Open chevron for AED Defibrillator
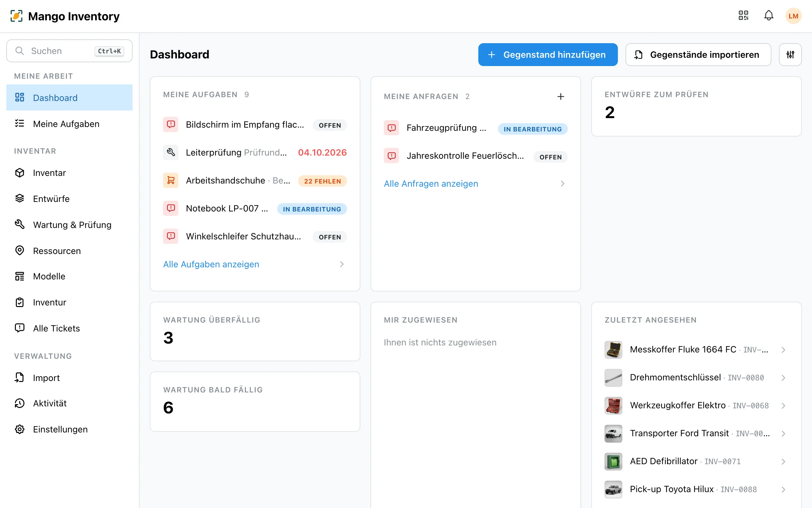The width and height of the screenshot is (812, 508). coord(783,461)
